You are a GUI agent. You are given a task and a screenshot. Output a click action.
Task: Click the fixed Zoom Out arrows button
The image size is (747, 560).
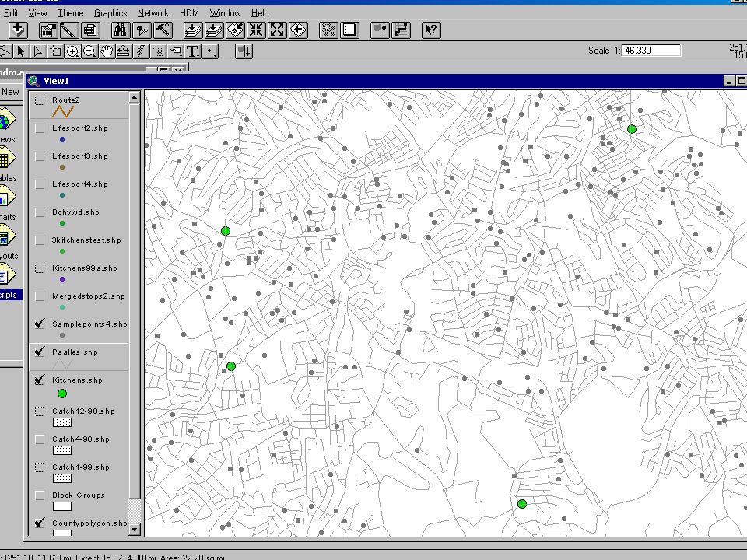click(x=277, y=30)
